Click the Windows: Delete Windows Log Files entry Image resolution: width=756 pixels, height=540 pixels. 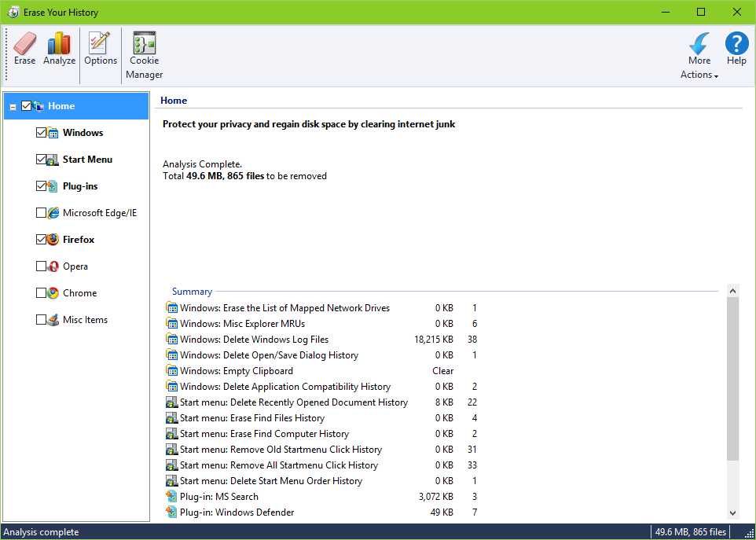[254, 340]
